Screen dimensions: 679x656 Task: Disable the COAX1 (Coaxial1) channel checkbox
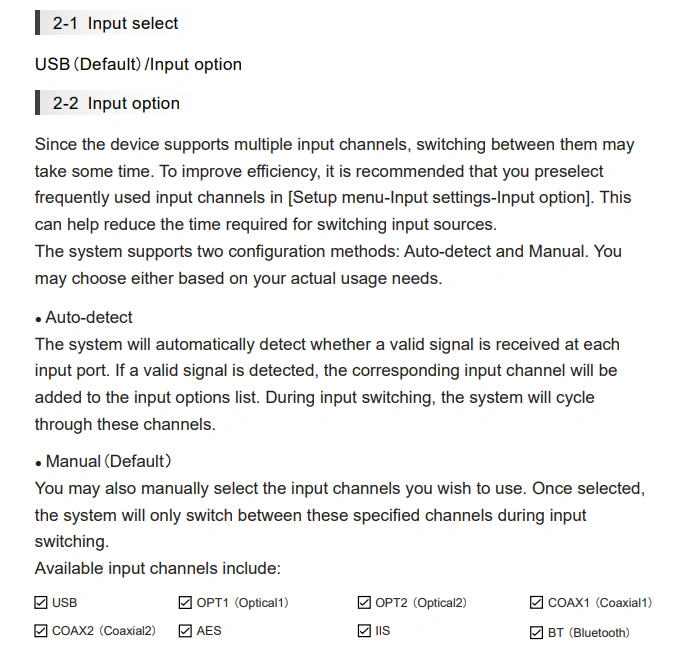(x=537, y=603)
